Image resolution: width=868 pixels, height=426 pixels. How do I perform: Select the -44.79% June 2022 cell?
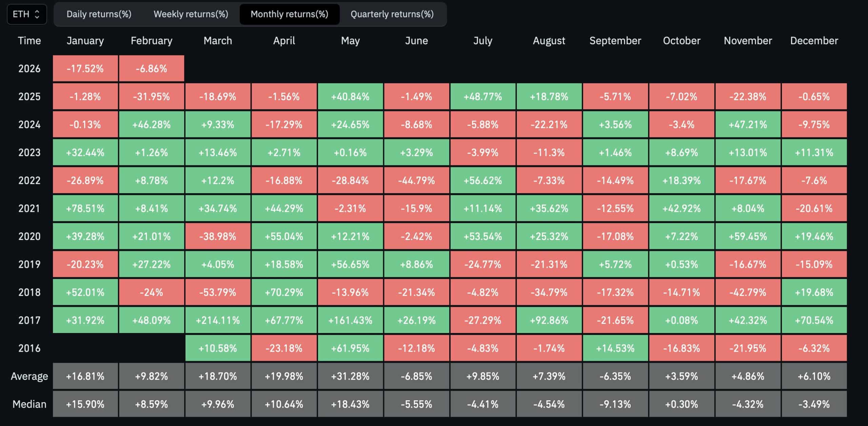[x=417, y=180]
